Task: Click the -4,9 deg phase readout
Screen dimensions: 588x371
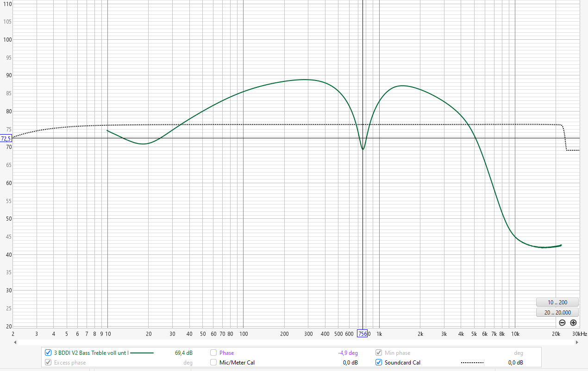Action: tap(348, 353)
